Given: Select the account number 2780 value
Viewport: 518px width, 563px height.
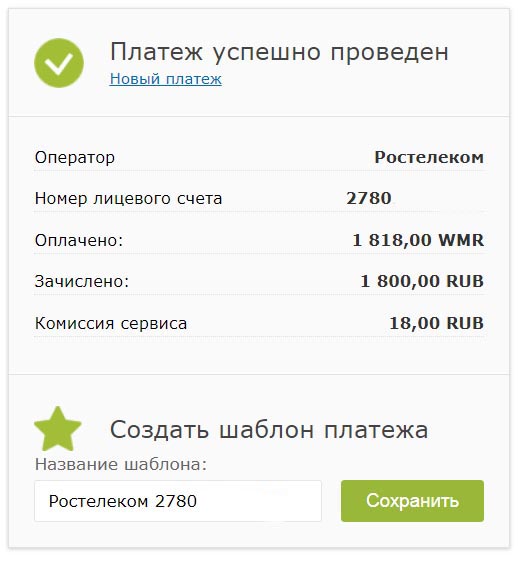Looking at the screenshot, I should coord(369,198).
